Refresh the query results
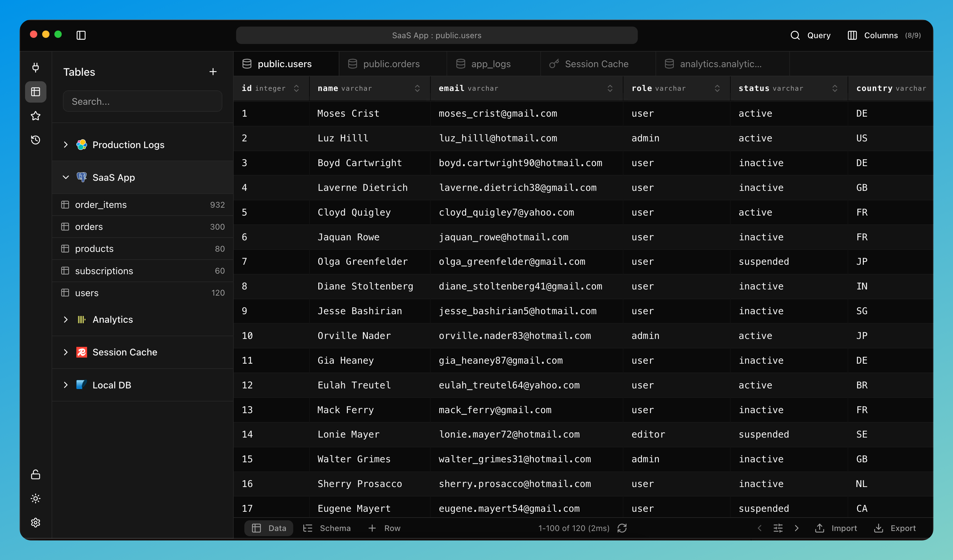The image size is (953, 560). point(622,528)
